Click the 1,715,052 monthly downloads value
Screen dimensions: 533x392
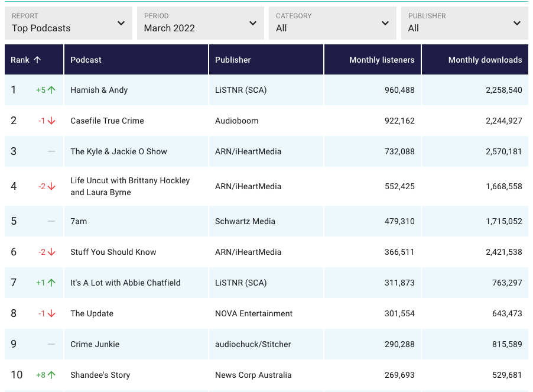[504, 221]
